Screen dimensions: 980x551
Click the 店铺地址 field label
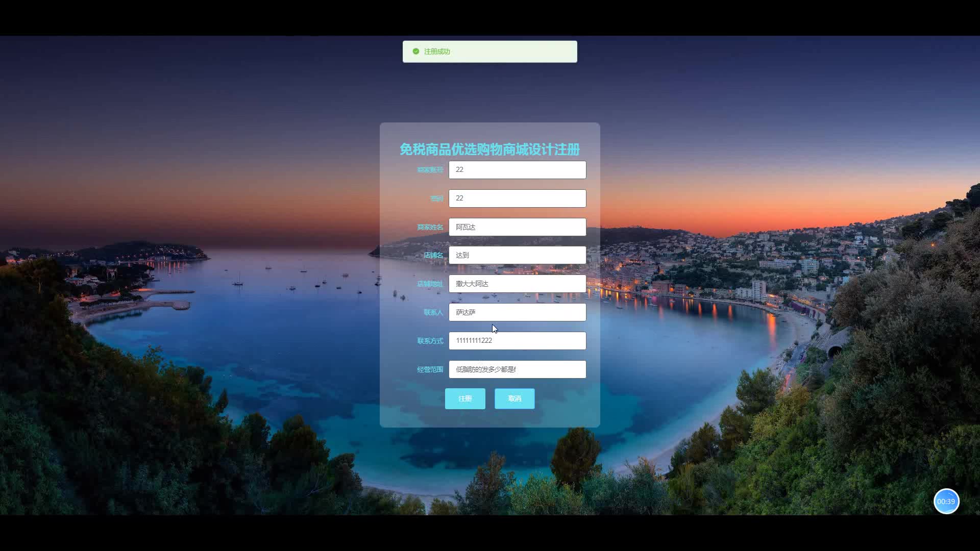coord(430,284)
